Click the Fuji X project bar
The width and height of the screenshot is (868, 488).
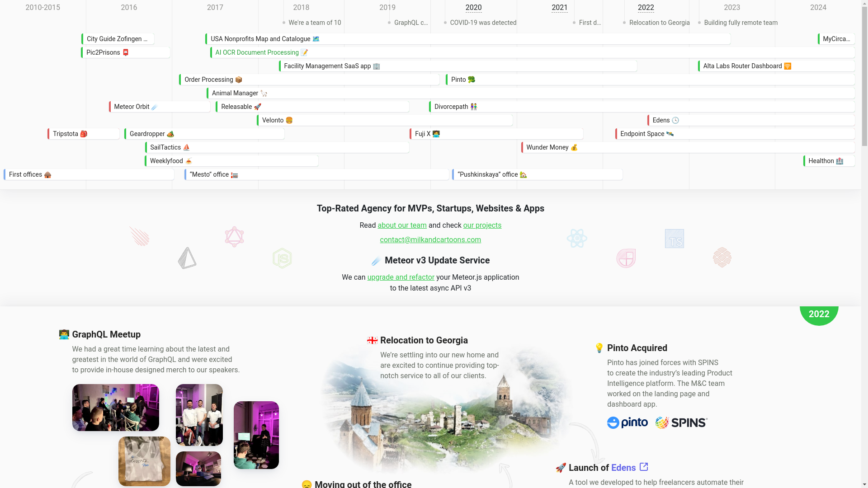point(496,134)
